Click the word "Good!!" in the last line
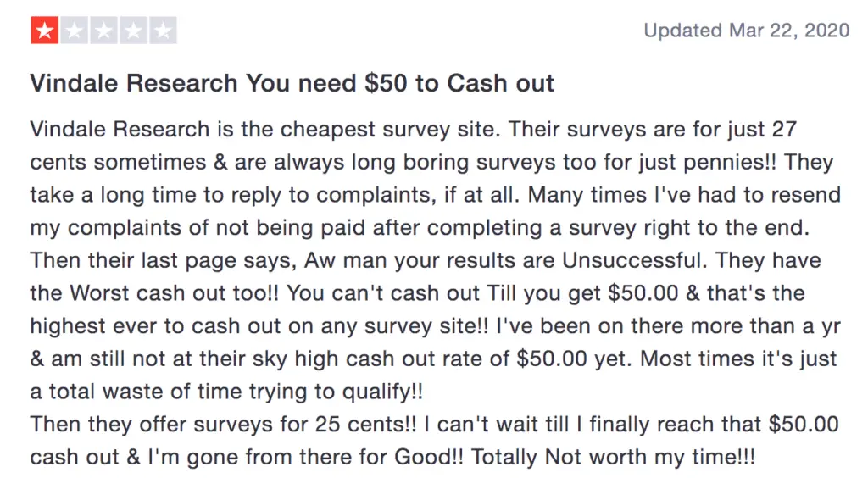This screenshot has width=868, height=478. (x=428, y=457)
